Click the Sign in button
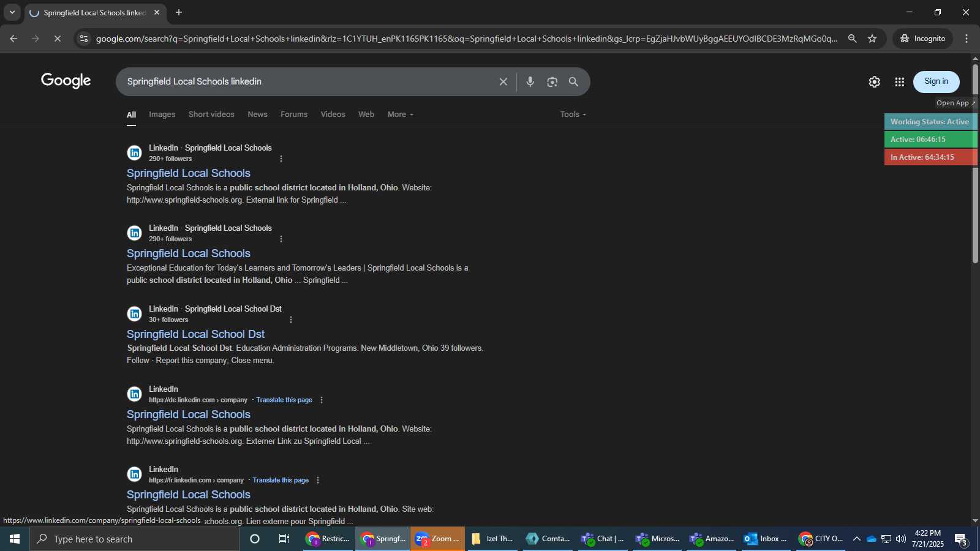The image size is (980, 551). click(x=936, y=81)
